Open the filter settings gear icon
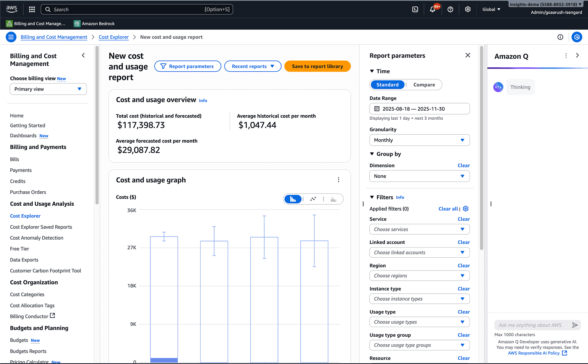 [x=466, y=209]
